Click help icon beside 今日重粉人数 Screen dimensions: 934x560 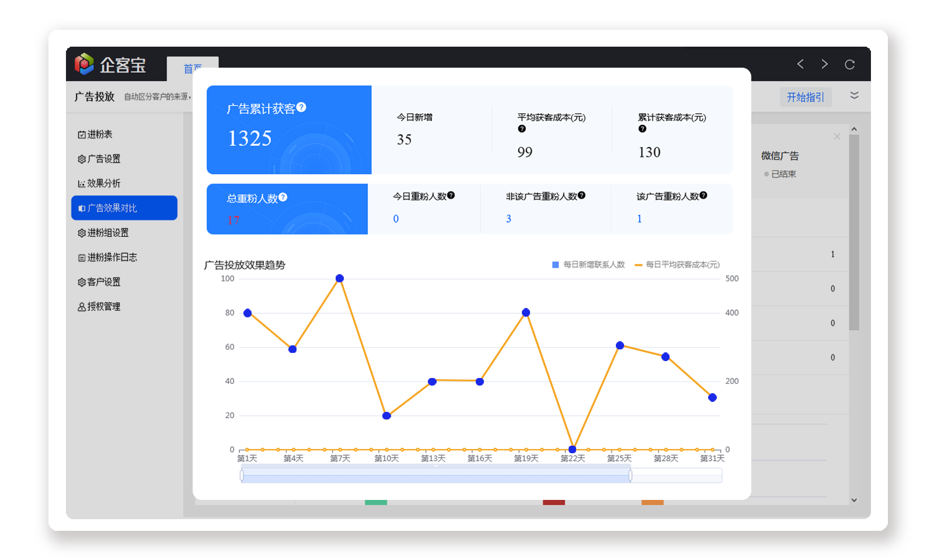click(x=451, y=195)
